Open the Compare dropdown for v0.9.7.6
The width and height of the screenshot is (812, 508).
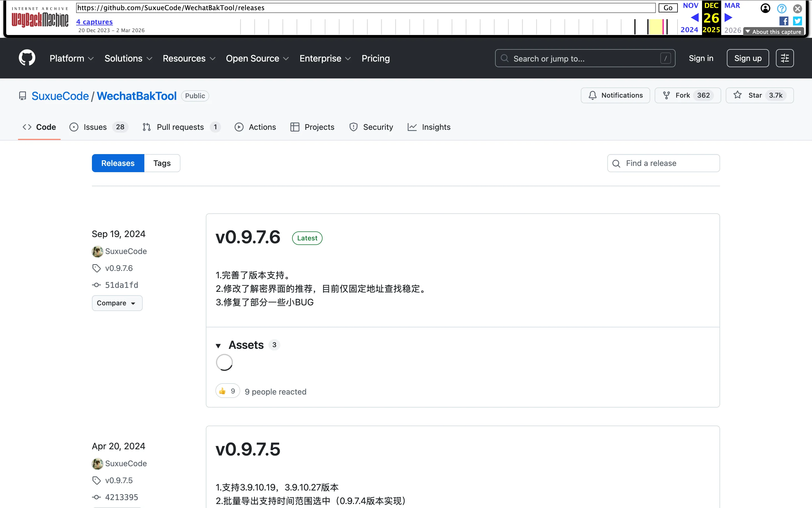click(117, 303)
